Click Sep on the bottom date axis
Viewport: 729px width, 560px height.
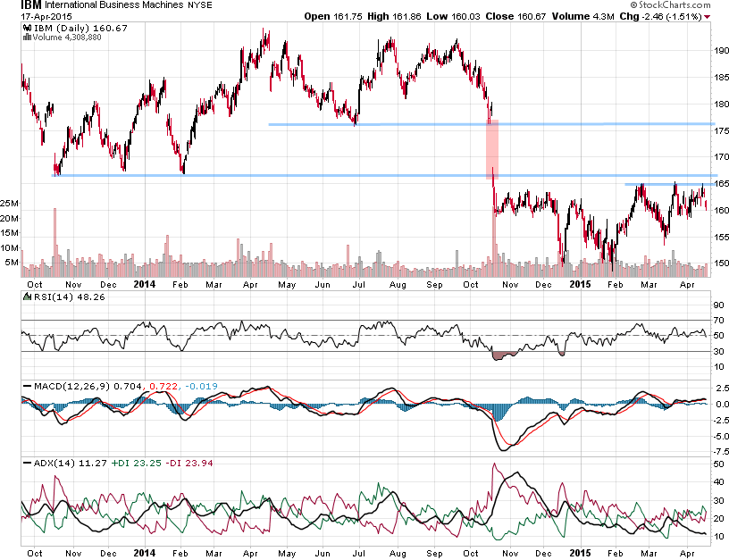click(x=434, y=554)
